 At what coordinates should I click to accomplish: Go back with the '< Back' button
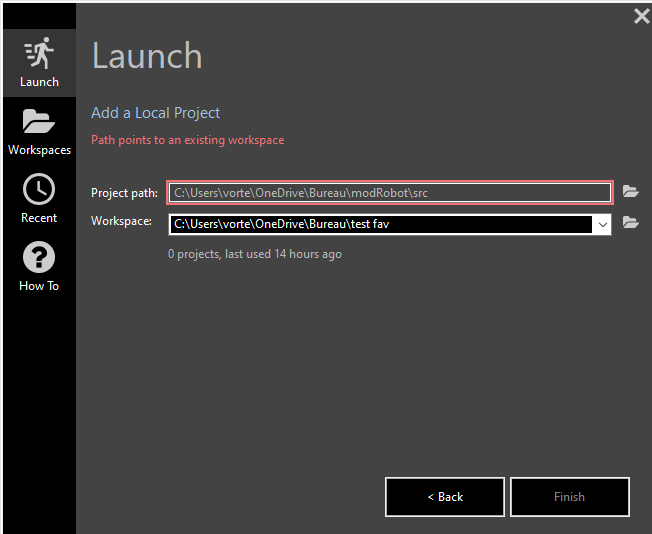coord(445,497)
